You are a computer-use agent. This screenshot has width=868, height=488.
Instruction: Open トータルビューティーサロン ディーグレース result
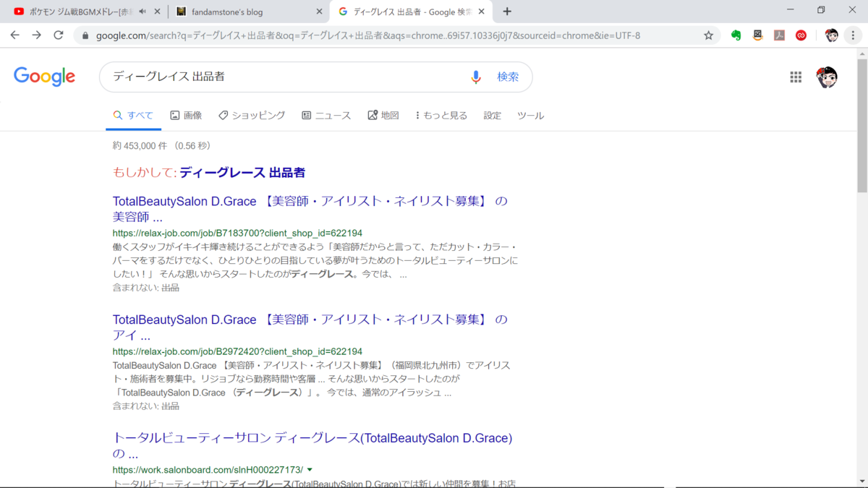(x=312, y=446)
